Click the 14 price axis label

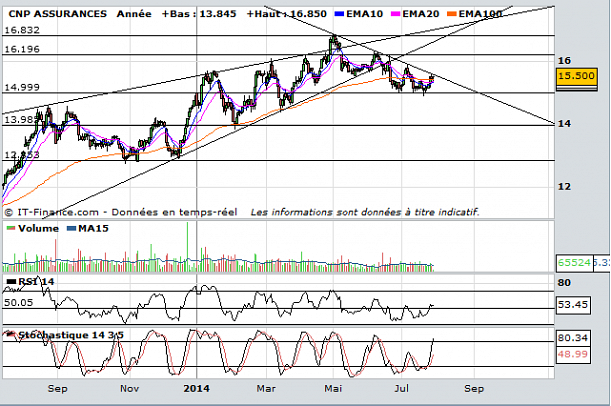[x=564, y=124]
